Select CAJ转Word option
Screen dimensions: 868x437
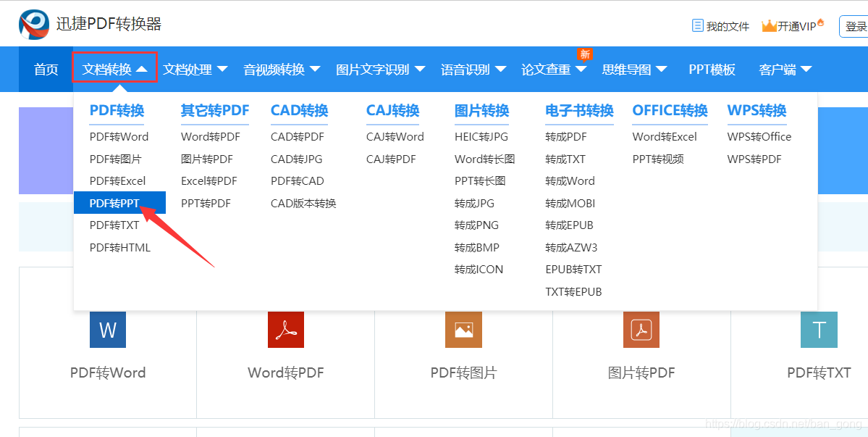[x=395, y=137]
